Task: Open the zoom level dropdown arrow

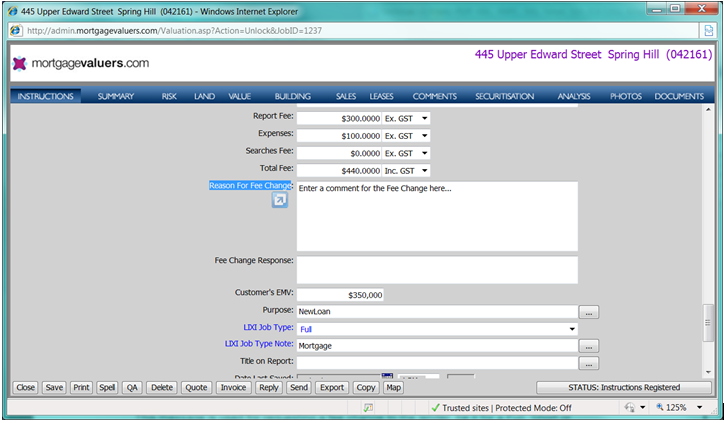Action: 700,407
